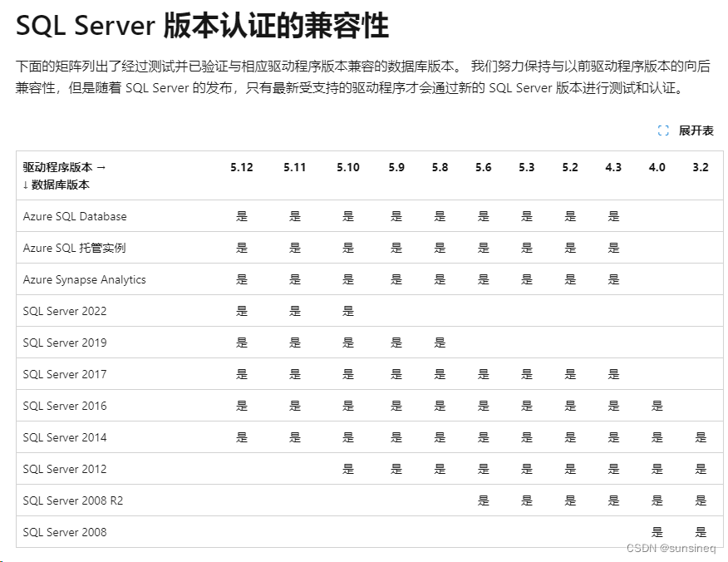This screenshot has height=562, width=728.
Task: Click the SQL Server 2008 R2 row label
Action: pos(73,500)
